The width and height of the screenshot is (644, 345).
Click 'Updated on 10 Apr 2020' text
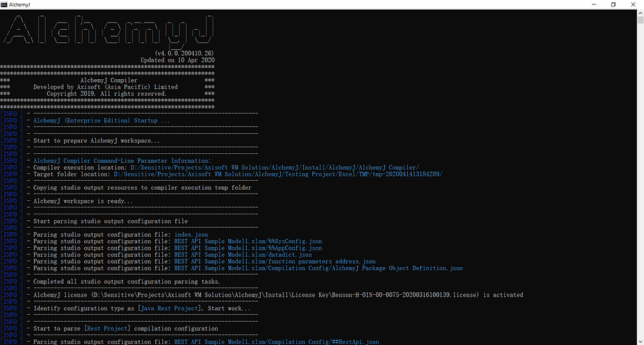tap(178, 60)
